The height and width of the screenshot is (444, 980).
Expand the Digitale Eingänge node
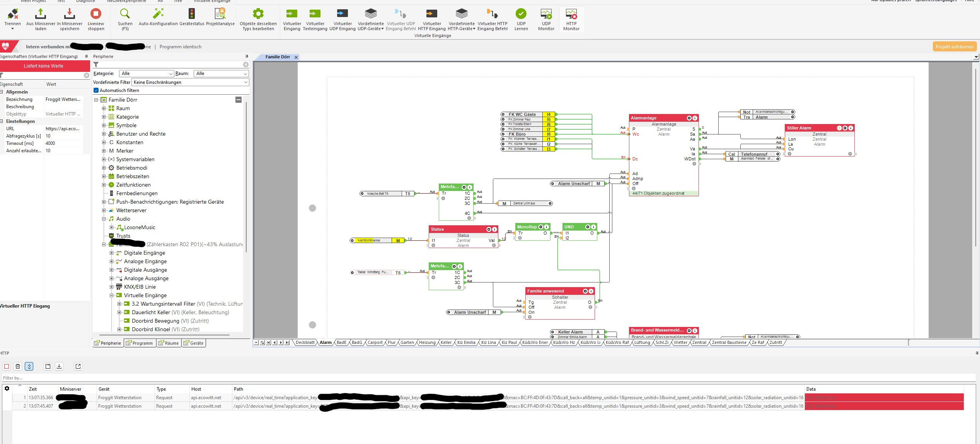pyautogui.click(x=111, y=253)
